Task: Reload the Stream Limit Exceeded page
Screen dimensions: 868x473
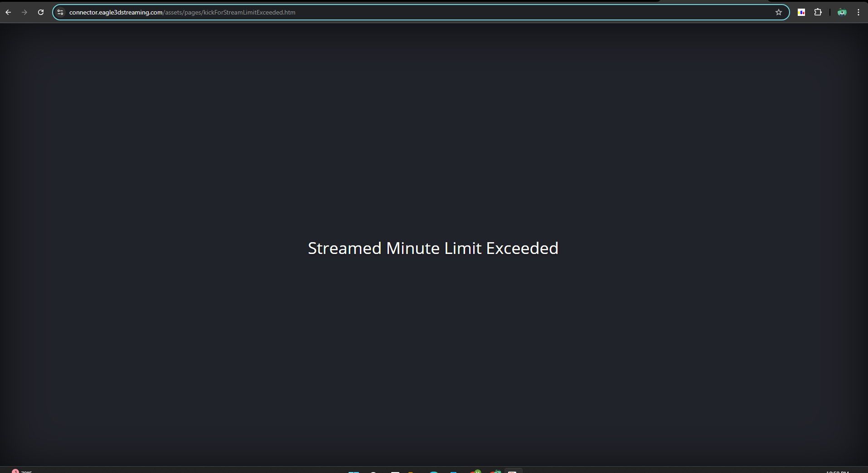Action: [x=41, y=12]
